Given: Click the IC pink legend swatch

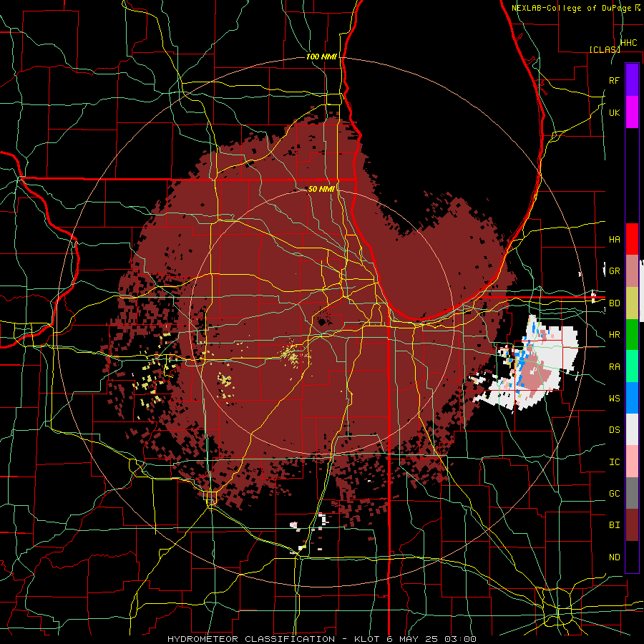Looking at the screenshot, I should (x=632, y=462).
